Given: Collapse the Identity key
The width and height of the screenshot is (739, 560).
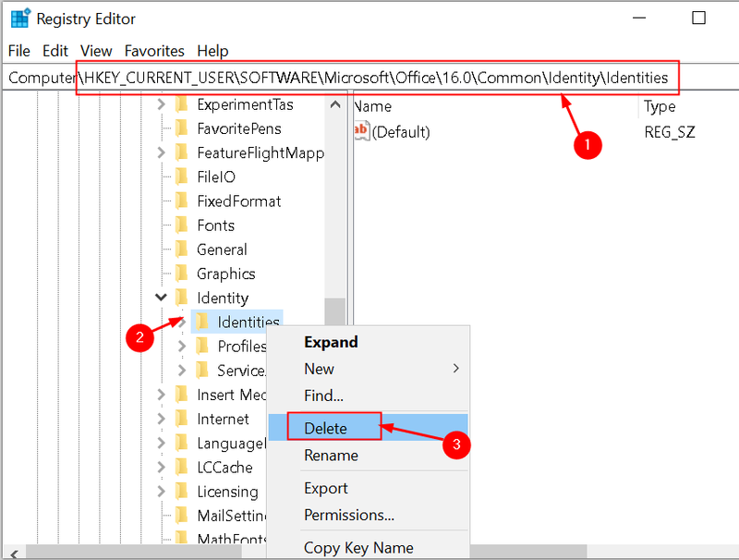Looking at the screenshot, I should coord(161,298).
